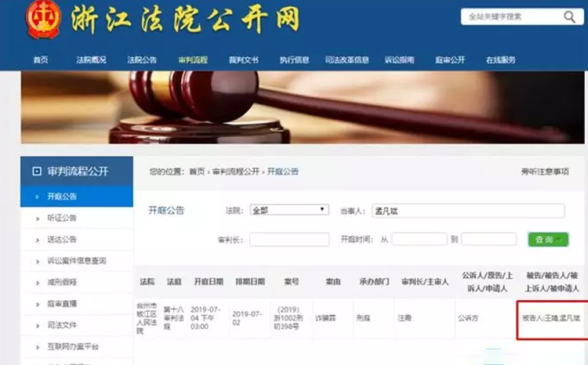Image resolution: width=588 pixels, height=365 pixels.
Task: Open the 法院概况 navigation item
Action: tap(91, 60)
